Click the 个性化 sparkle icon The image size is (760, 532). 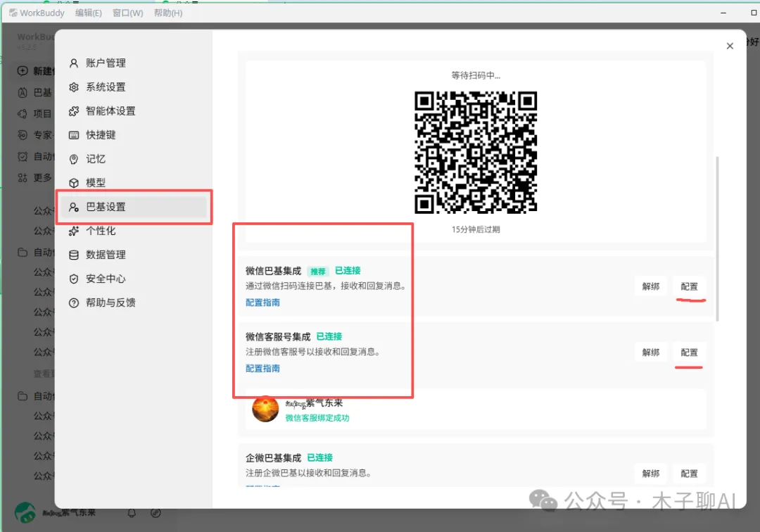pyautogui.click(x=74, y=231)
